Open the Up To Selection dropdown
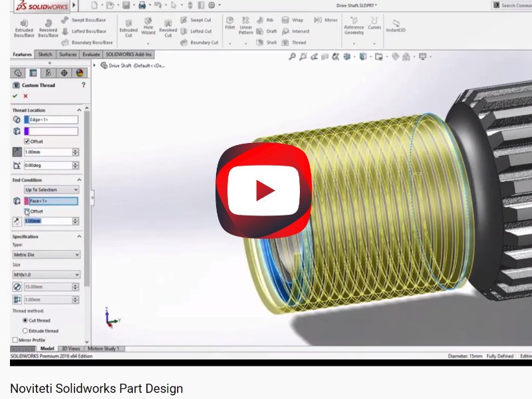 [x=51, y=190]
